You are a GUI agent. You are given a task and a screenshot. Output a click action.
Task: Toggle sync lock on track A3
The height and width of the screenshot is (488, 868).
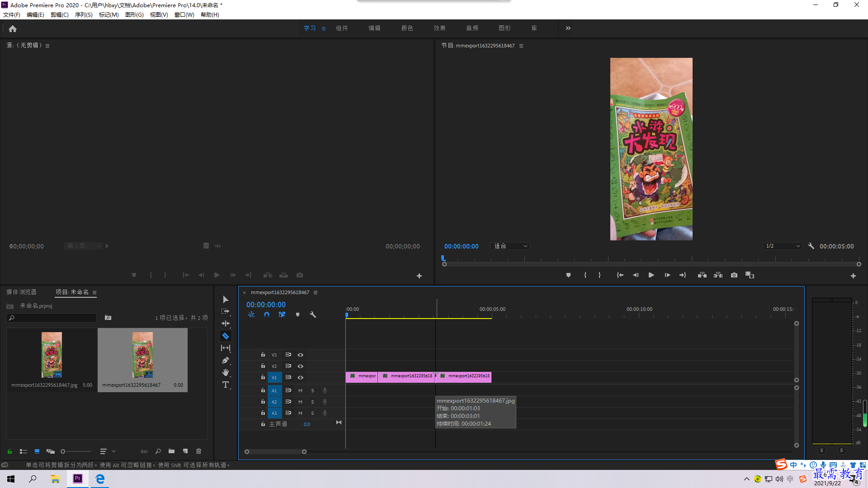click(288, 413)
